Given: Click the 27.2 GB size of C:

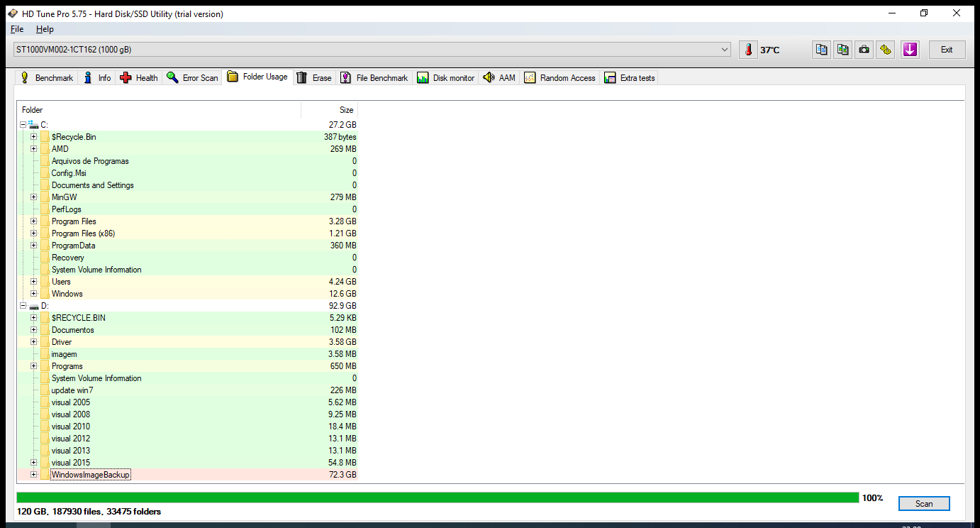Looking at the screenshot, I should click(x=343, y=125).
